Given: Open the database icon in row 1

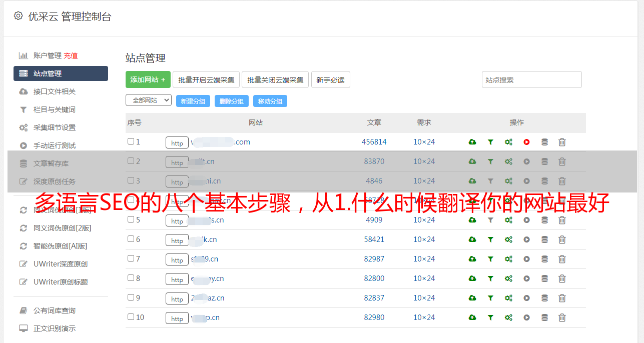Looking at the screenshot, I should coord(544,142).
